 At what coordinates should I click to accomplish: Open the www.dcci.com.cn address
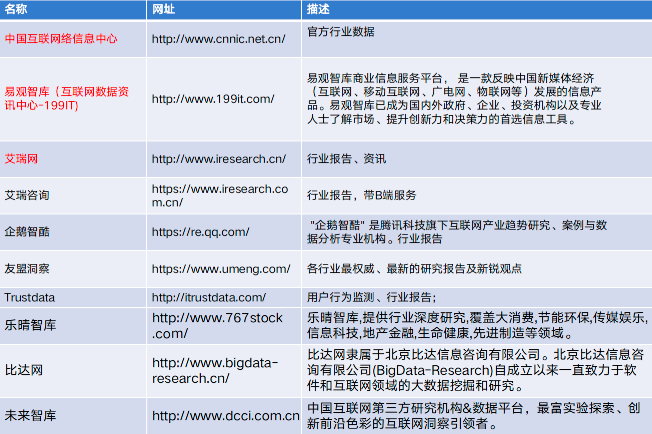click(x=225, y=415)
